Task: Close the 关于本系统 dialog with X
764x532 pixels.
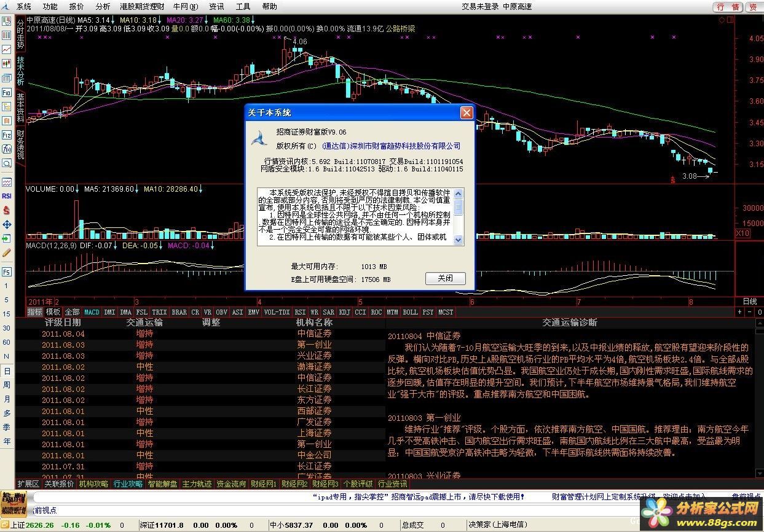Action: [x=467, y=113]
